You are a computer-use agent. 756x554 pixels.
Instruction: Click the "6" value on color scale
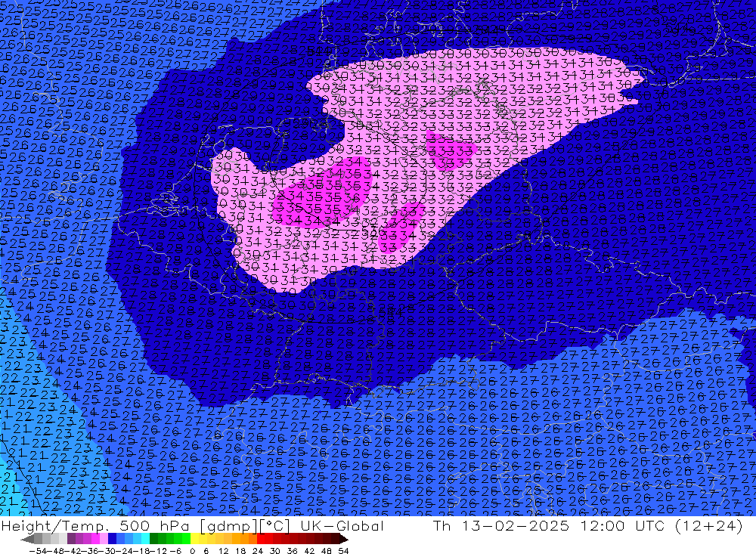206,551
